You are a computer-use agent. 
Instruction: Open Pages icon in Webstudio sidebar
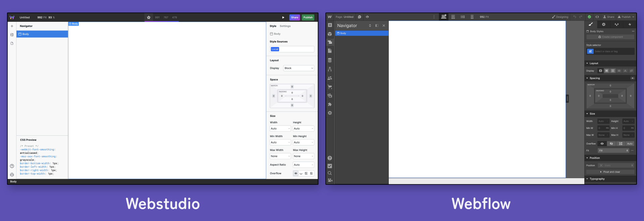point(12,43)
